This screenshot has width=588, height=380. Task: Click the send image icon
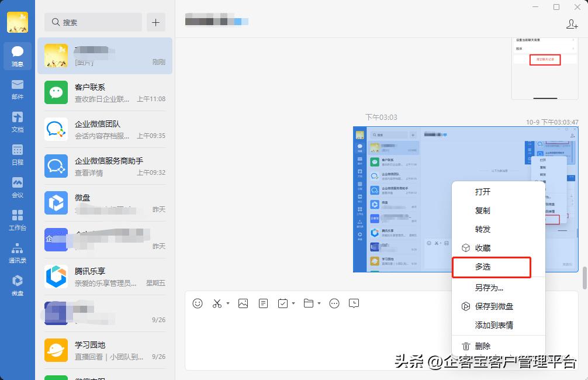[243, 303]
